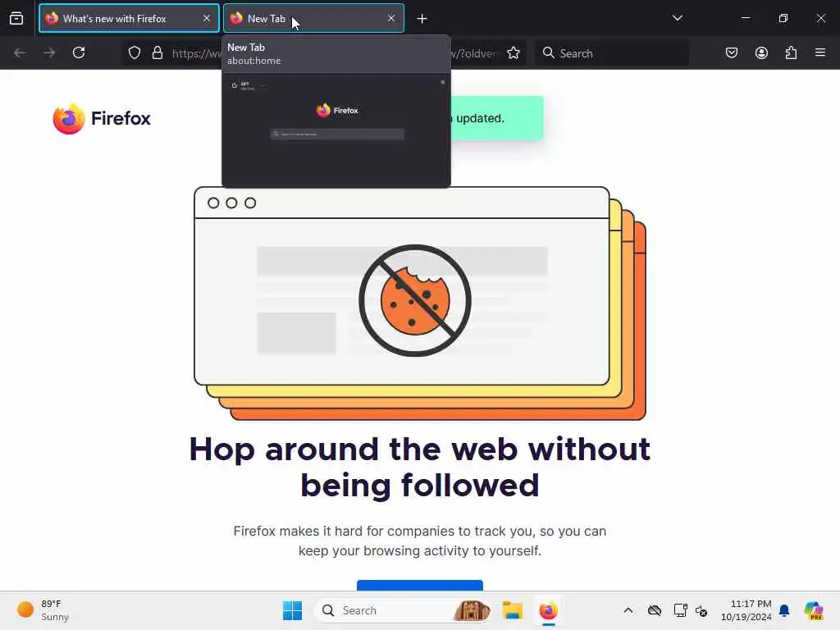Save the page to Pocket
Image resolution: width=840 pixels, height=630 pixels.
(732, 52)
